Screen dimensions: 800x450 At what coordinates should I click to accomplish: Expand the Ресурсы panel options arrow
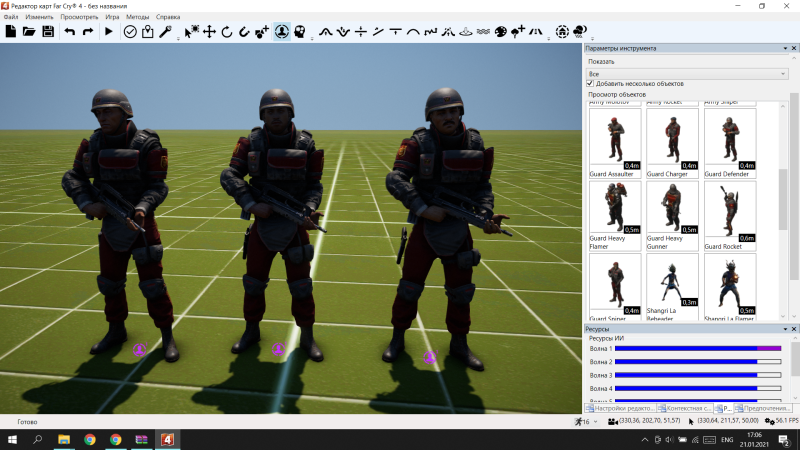coord(785,329)
